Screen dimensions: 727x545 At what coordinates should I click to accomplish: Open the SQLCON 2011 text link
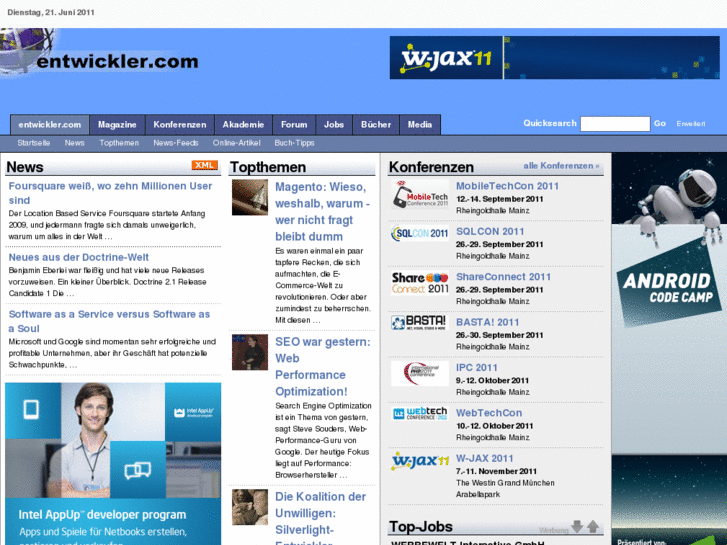(490, 231)
